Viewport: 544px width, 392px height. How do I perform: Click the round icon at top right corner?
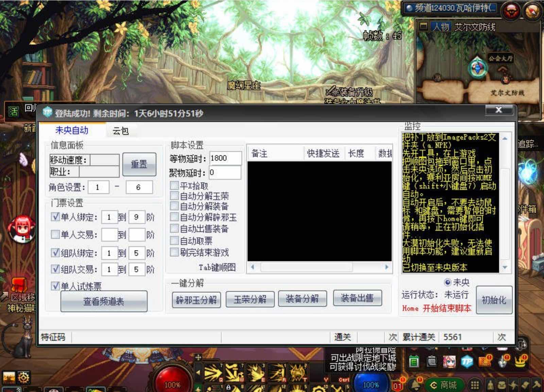(532, 11)
